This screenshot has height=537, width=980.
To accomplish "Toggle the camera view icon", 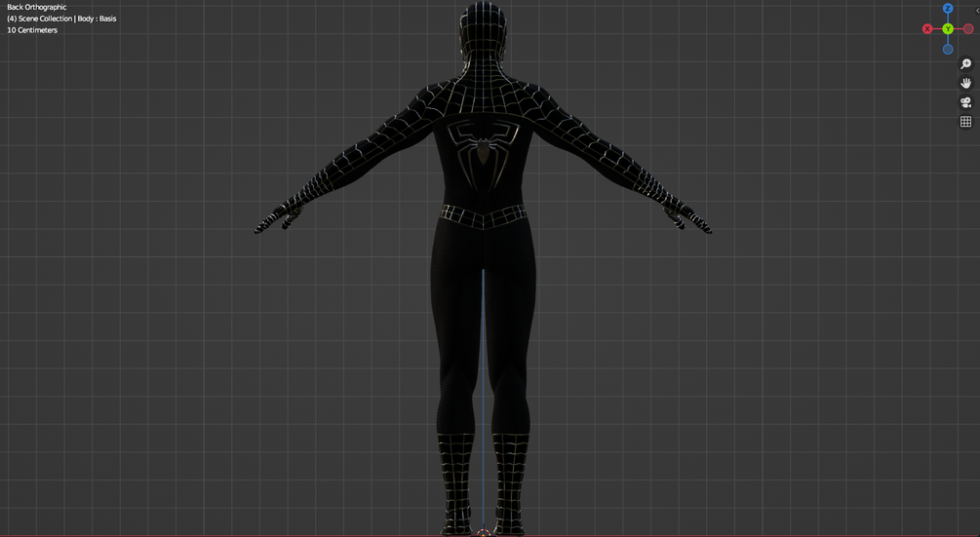I will (965, 102).
